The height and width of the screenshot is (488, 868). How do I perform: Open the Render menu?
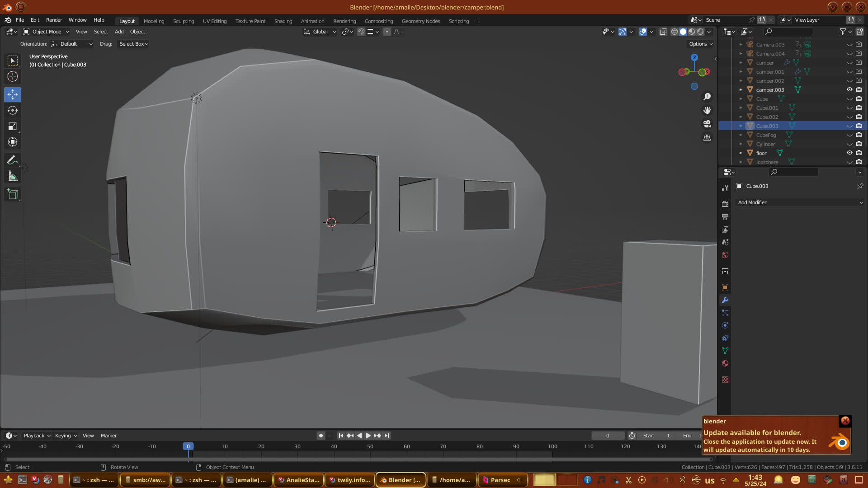pyautogui.click(x=54, y=20)
